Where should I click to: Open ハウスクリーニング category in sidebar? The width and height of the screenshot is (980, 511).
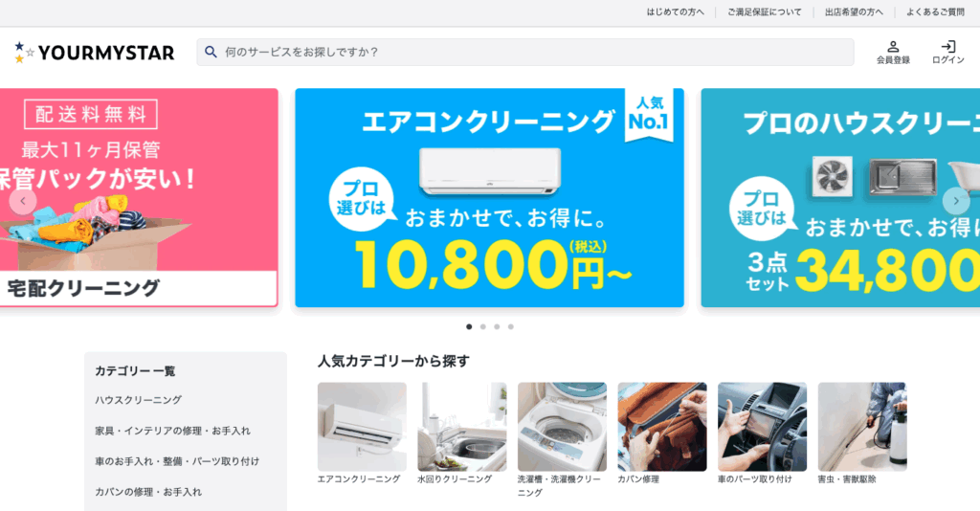(138, 400)
